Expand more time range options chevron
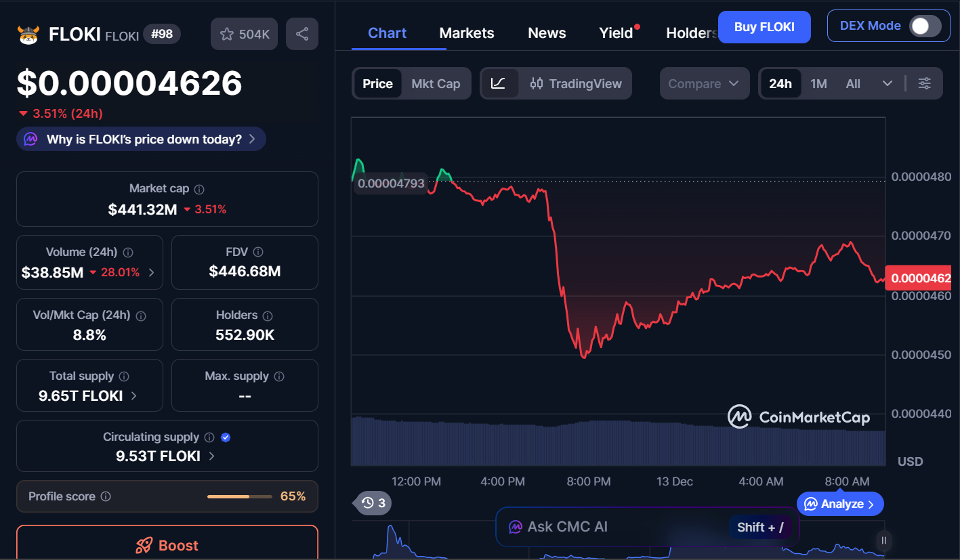 888,83
